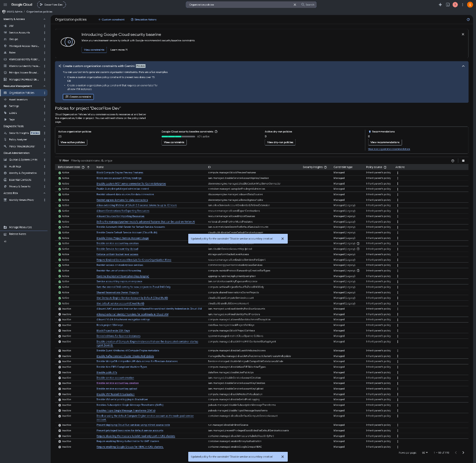Open Simulation history
This screenshot has height=463, width=476.
144,20
